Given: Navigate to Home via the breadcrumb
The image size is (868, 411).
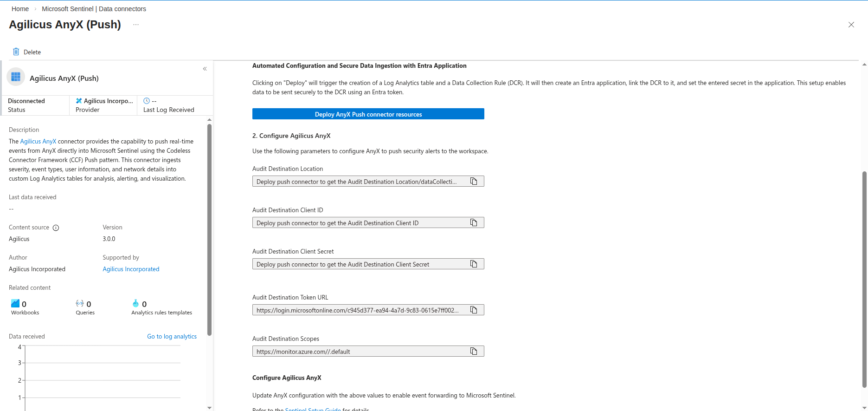Looking at the screenshot, I should pyautogui.click(x=20, y=8).
